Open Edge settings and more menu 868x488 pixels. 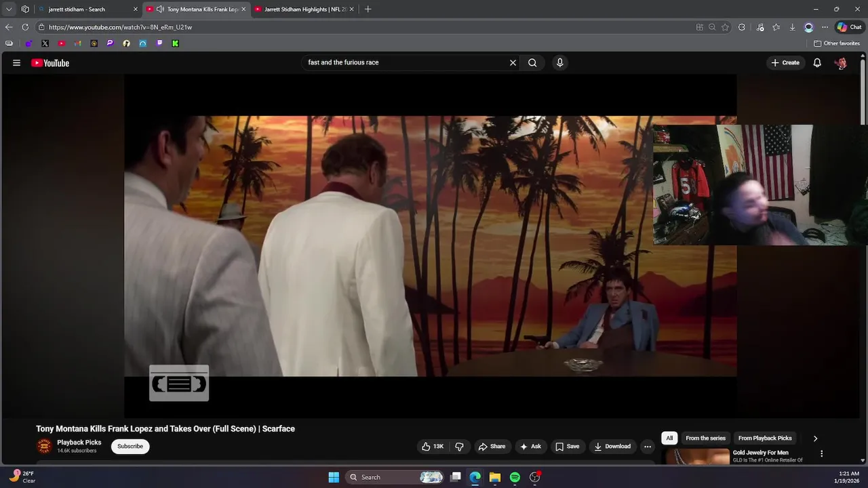point(825,27)
